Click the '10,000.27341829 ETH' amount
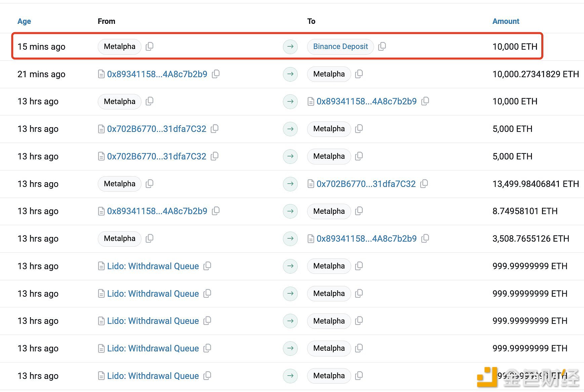This screenshot has width=584, height=392. (x=536, y=74)
